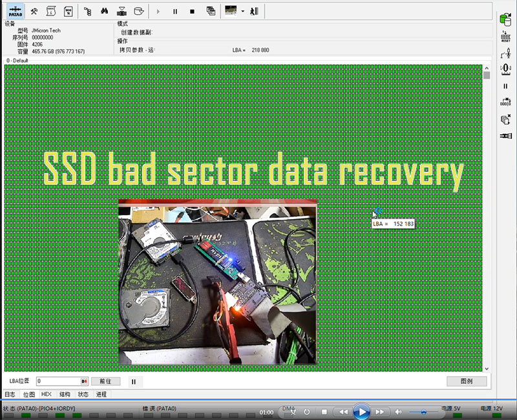Switch to the 位图 tab

tap(29, 394)
